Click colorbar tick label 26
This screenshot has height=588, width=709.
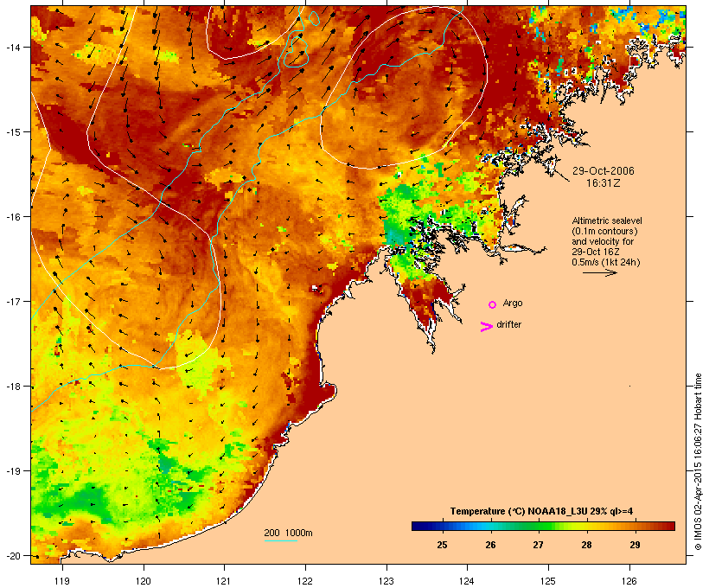[x=490, y=545]
